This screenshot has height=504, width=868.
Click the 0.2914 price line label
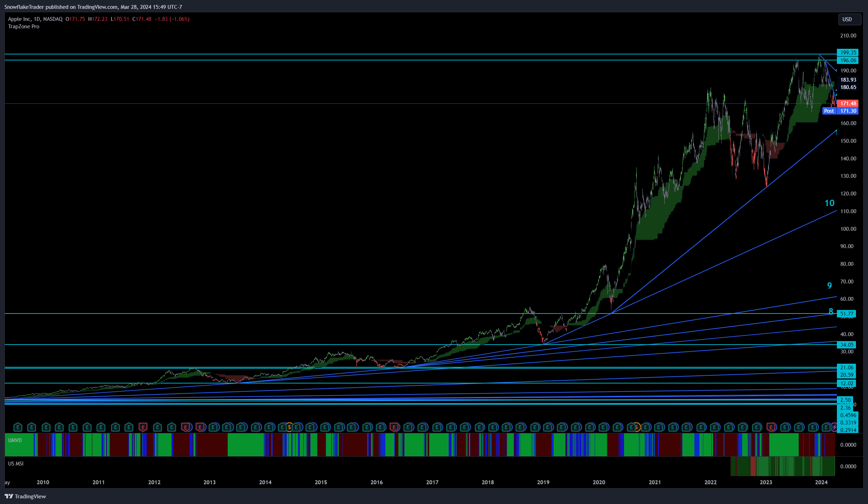pyautogui.click(x=847, y=430)
